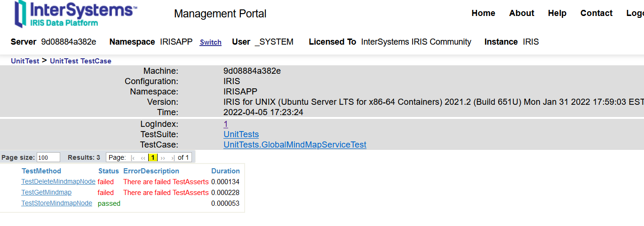
Task: Jump to the last results page
Action: click(x=173, y=158)
